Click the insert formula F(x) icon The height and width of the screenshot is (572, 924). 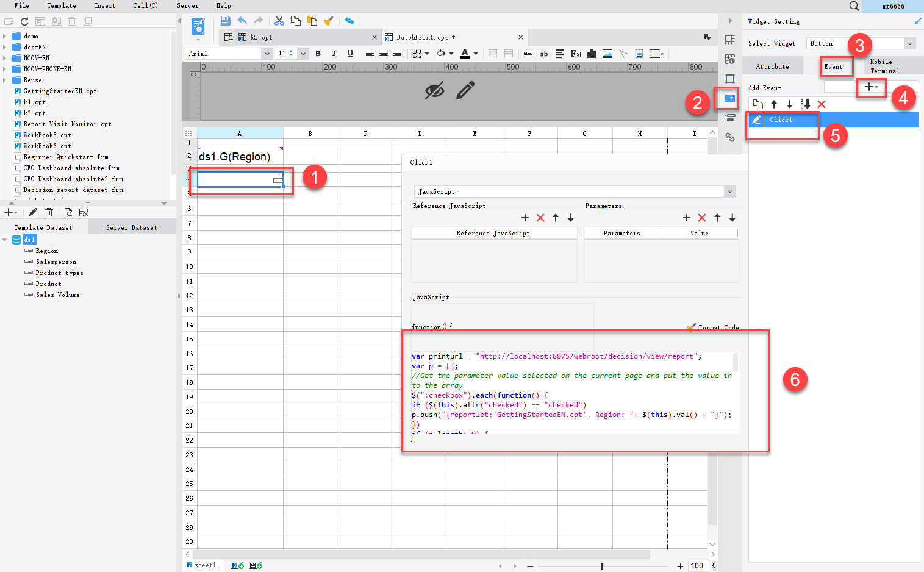pos(575,54)
